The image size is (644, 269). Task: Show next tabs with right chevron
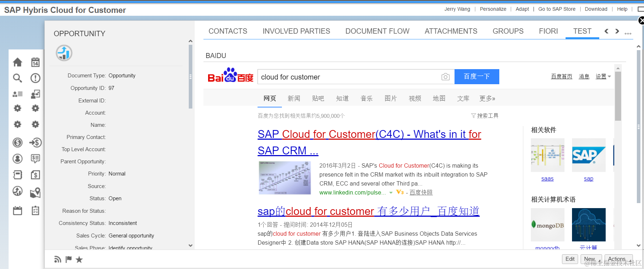(617, 31)
